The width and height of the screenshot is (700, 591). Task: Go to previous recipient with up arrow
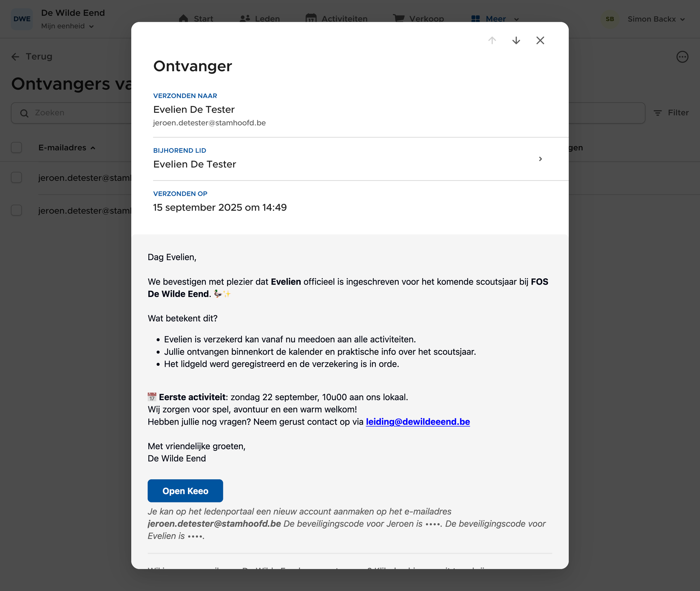tap(492, 41)
